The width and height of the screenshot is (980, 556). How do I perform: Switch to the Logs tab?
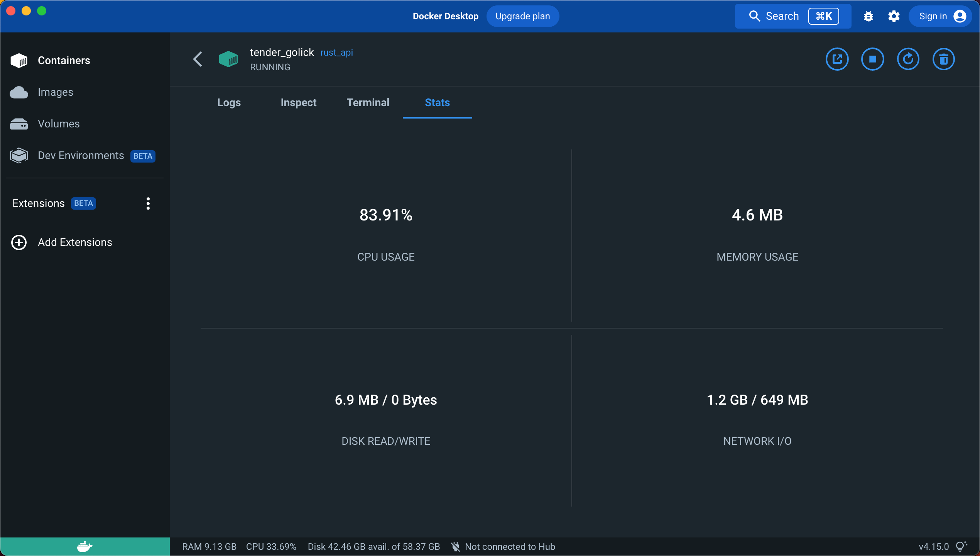click(x=229, y=103)
